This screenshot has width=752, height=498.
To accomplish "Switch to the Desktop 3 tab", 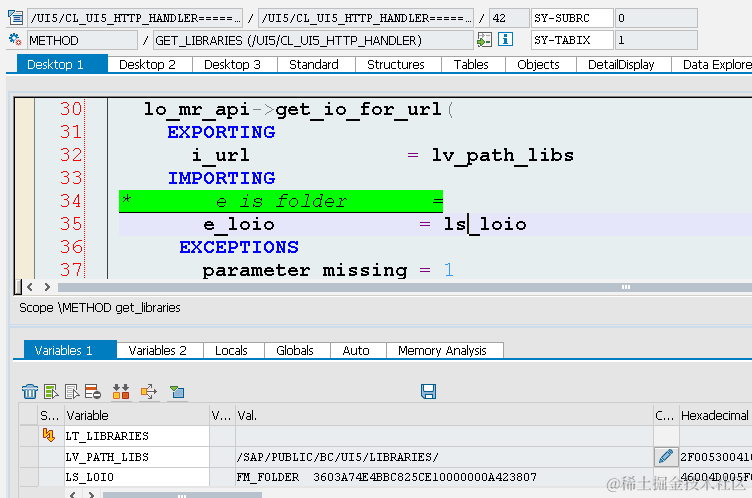I will [x=232, y=65].
